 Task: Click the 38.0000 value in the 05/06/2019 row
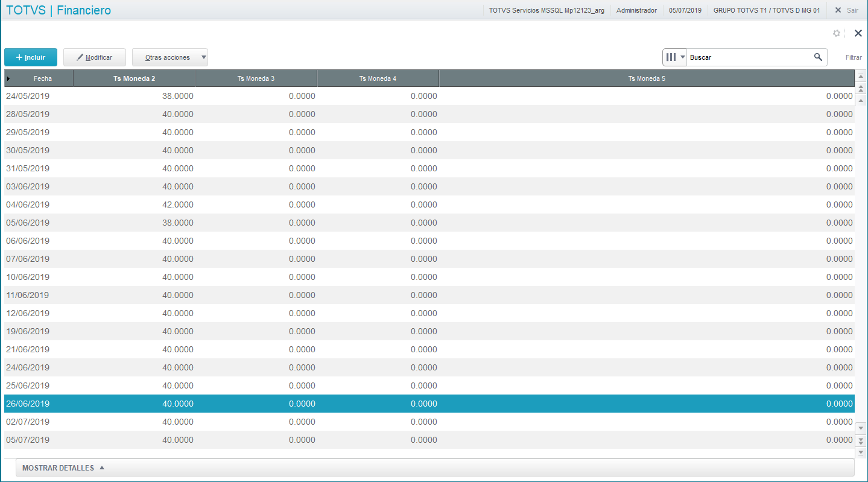178,223
